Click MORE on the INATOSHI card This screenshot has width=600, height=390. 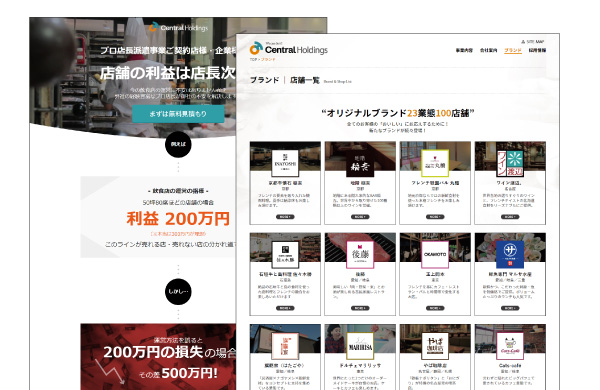coord(285,217)
